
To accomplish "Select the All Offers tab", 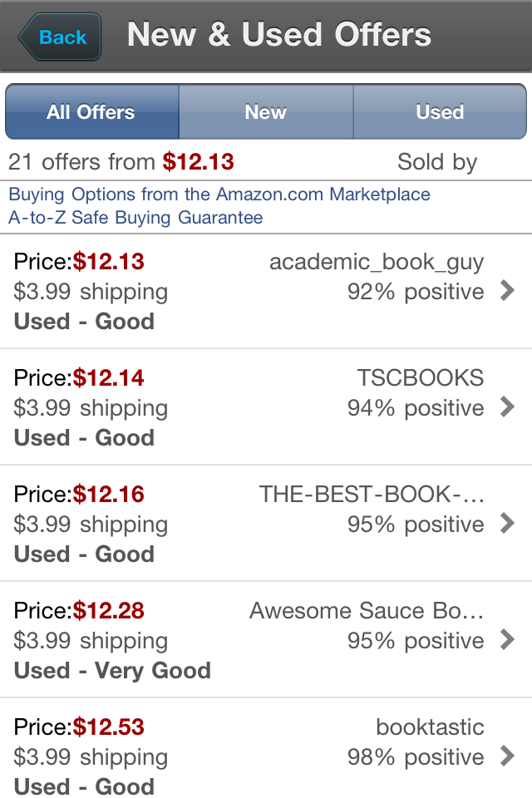I will (92, 111).
